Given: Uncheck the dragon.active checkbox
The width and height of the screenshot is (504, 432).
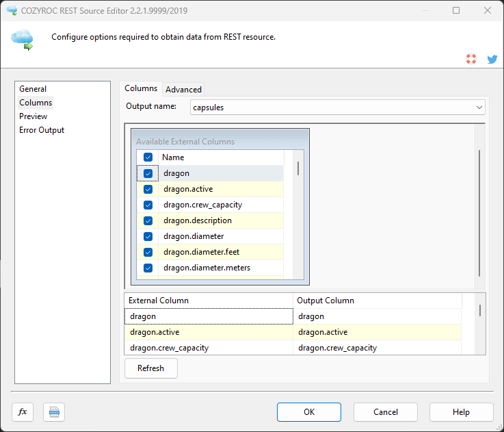Looking at the screenshot, I should (148, 189).
